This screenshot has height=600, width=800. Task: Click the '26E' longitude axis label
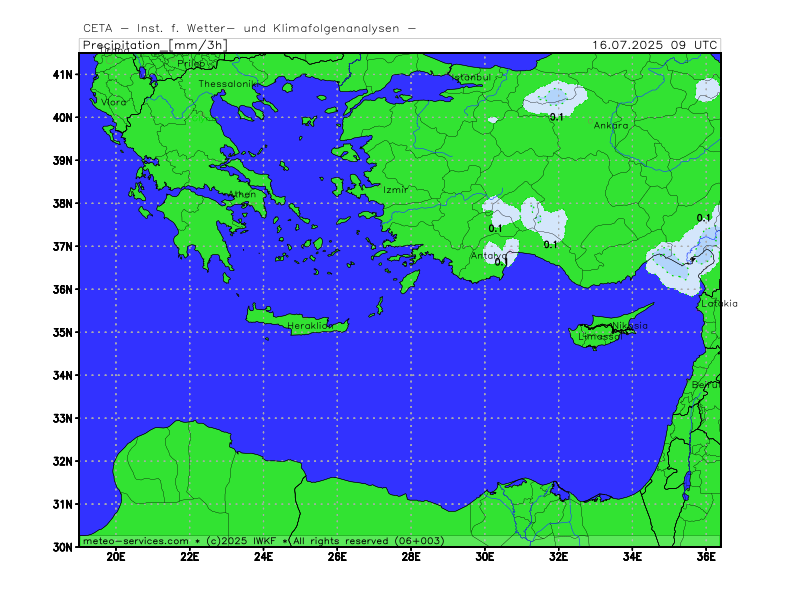pyautogui.click(x=337, y=557)
